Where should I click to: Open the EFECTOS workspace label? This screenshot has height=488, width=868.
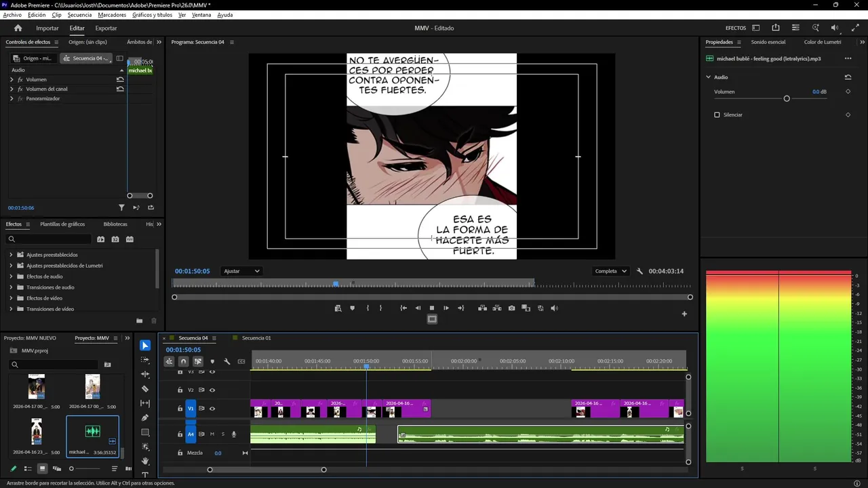tap(736, 28)
